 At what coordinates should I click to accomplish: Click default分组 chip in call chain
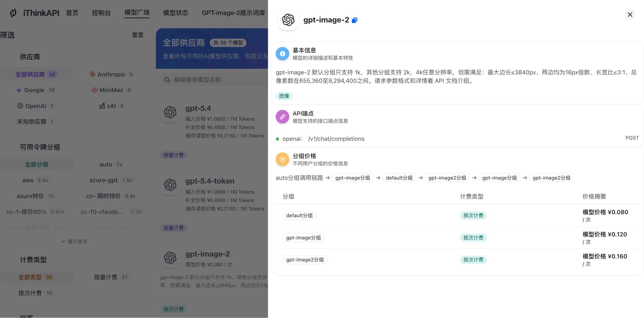399,178
